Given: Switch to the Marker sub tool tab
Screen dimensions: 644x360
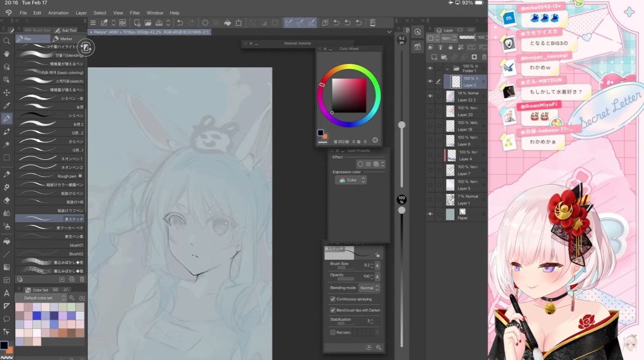Looking at the screenshot, I should pos(66,39).
